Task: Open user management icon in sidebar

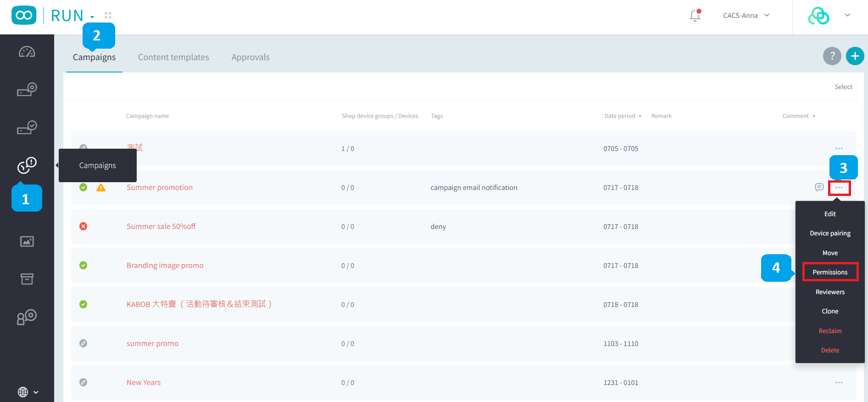Action: click(27, 317)
